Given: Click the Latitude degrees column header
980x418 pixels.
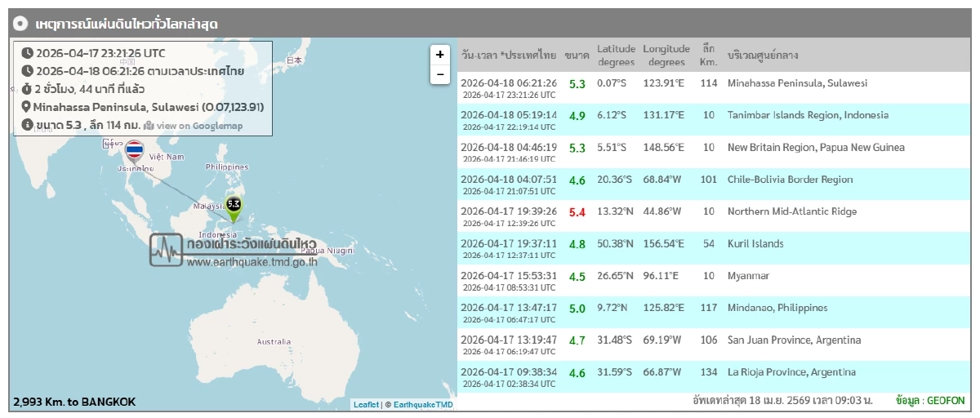Looking at the screenshot, I should (x=616, y=56).
